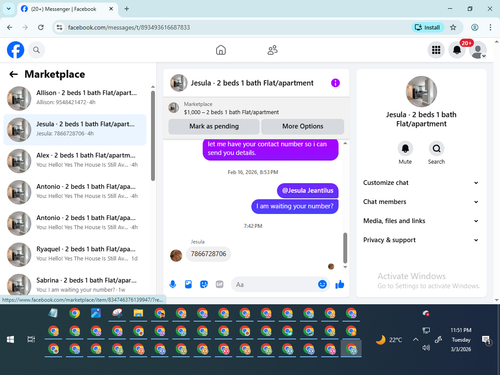Mark the listing as pending
This screenshot has height=375, width=500.
[214, 126]
